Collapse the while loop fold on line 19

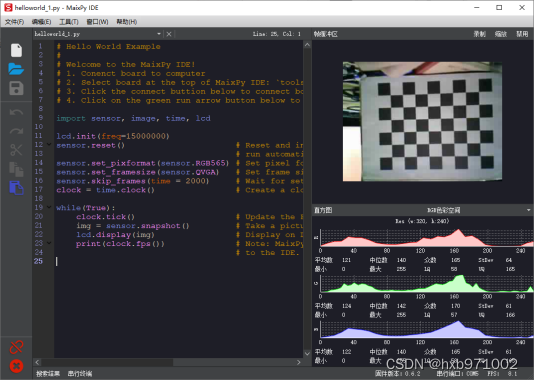click(x=49, y=207)
